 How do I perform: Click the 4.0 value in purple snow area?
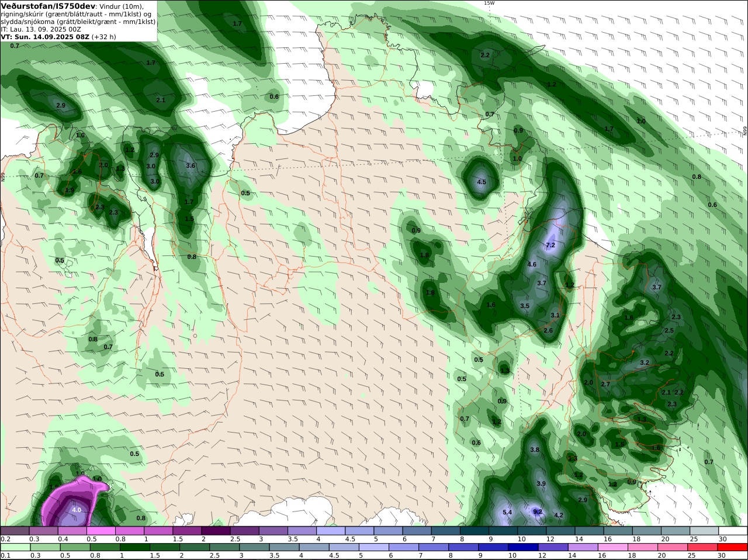point(77,510)
